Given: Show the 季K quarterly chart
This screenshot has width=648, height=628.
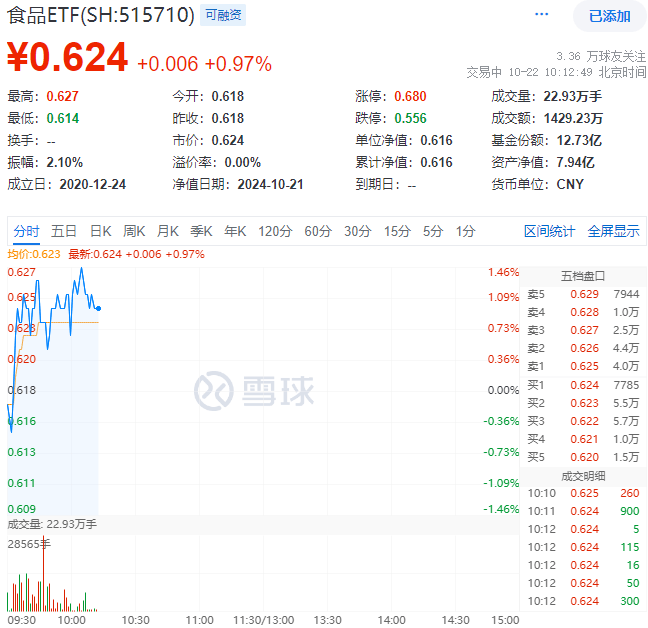Looking at the screenshot, I should (x=202, y=231).
